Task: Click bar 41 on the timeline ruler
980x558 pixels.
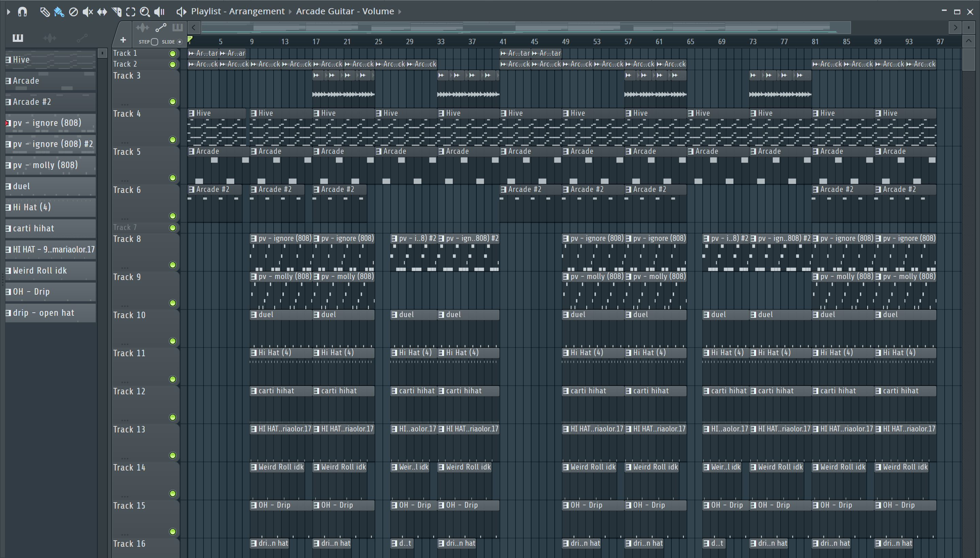Action: pos(503,42)
